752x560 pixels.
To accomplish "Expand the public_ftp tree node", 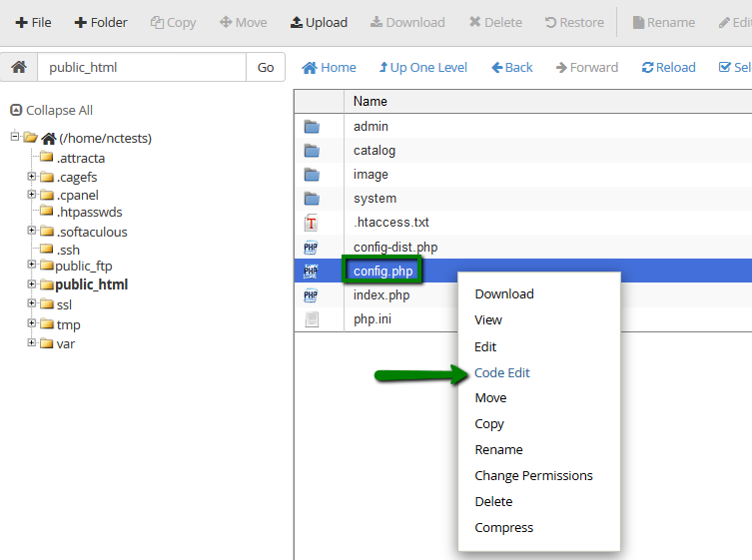I will click(32, 265).
